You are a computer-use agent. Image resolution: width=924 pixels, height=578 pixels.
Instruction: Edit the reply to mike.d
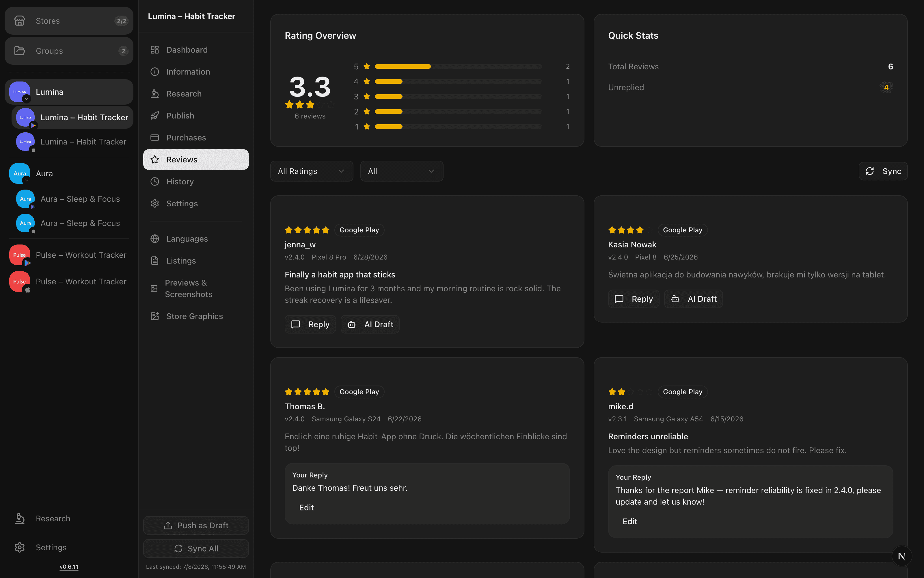click(x=629, y=521)
